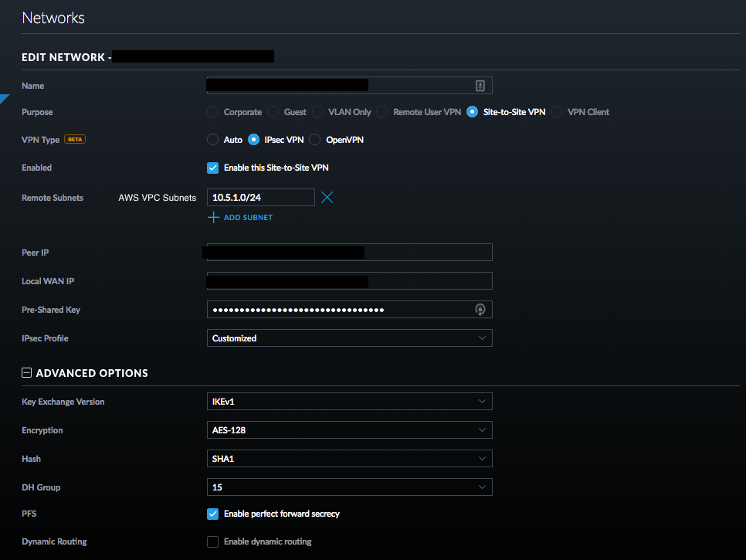746x560 pixels.
Task: Expand the Encryption AES-128 dropdown
Action: 349,430
